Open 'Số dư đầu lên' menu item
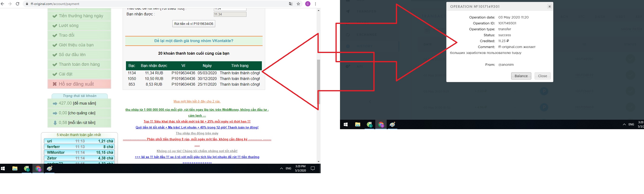Image resolution: width=644 pixels, height=194 pixels. tap(79, 55)
